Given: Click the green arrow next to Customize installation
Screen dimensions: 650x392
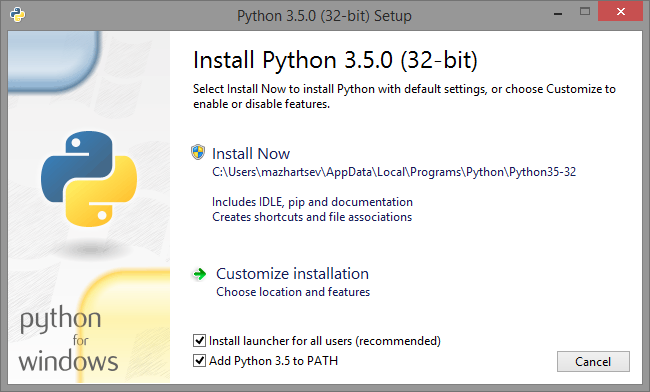Looking at the screenshot, I should [x=199, y=274].
